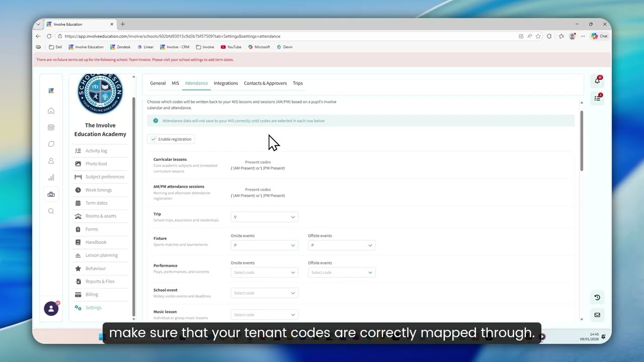Open browser settings ellipsis menu
This screenshot has width=644, height=362.
pos(583,36)
